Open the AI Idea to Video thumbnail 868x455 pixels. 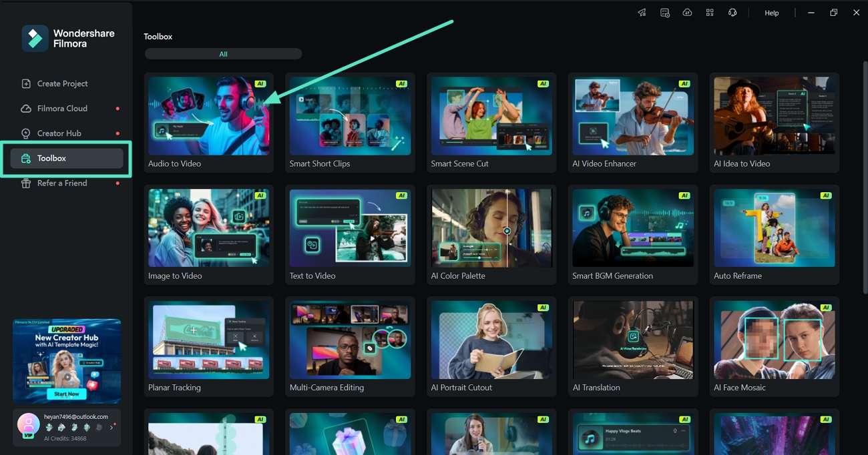pos(775,116)
